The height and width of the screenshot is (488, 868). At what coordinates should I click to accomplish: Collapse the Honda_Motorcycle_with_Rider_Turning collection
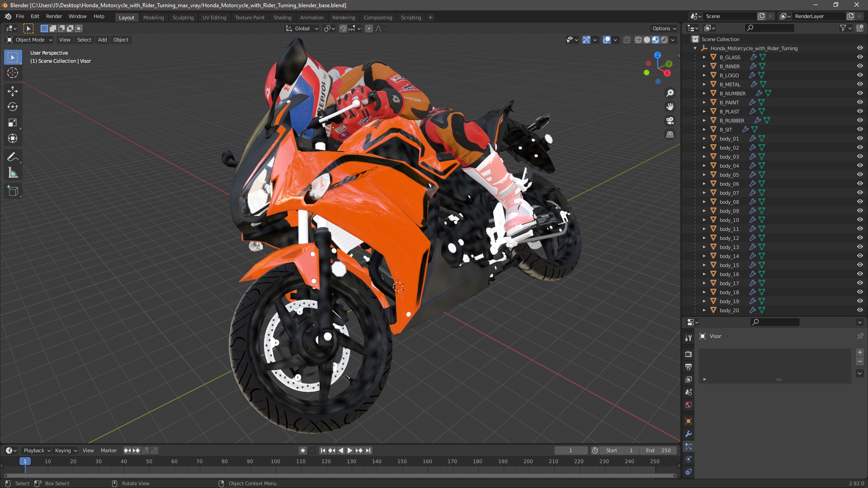695,48
